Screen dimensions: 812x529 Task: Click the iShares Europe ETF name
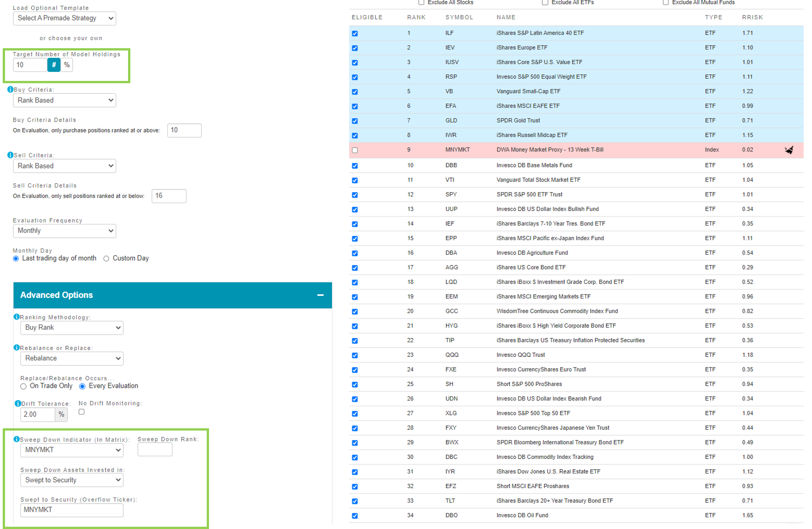tap(522, 48)
